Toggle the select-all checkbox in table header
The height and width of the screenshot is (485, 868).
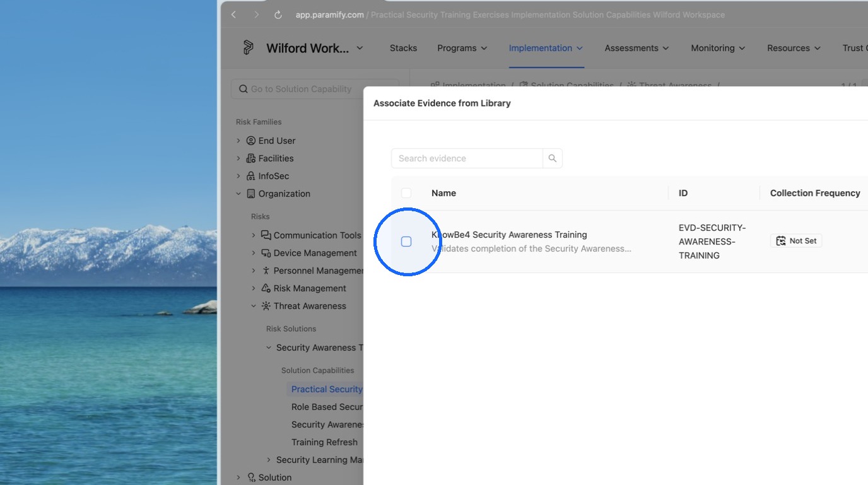click(x=406, y=193)
